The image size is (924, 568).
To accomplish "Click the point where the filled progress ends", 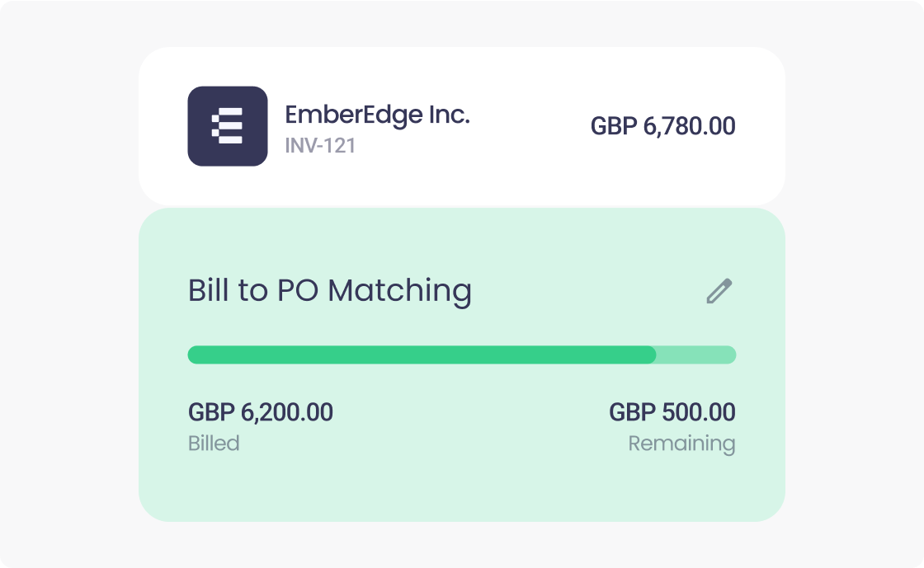I will click(655, 354).
